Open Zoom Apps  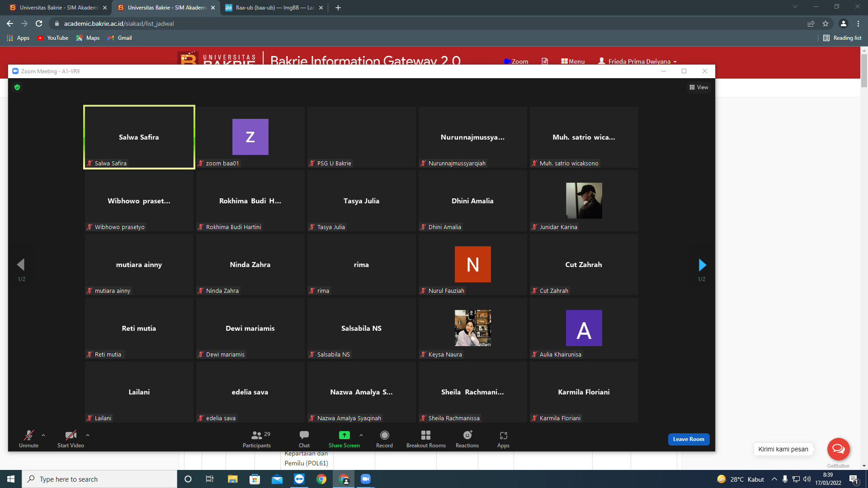pyautogui.click(x=503, y=439)
